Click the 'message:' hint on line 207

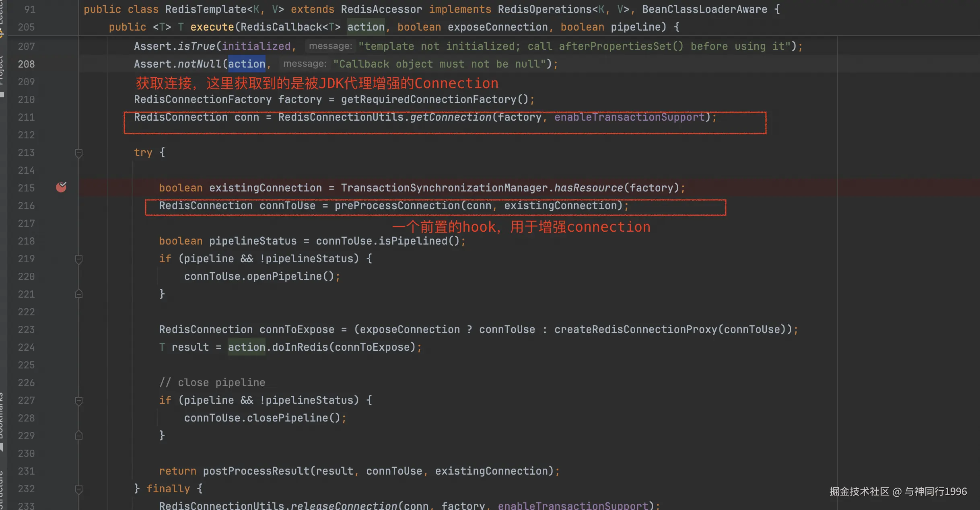pyautogui.click(x=330, y=46)
